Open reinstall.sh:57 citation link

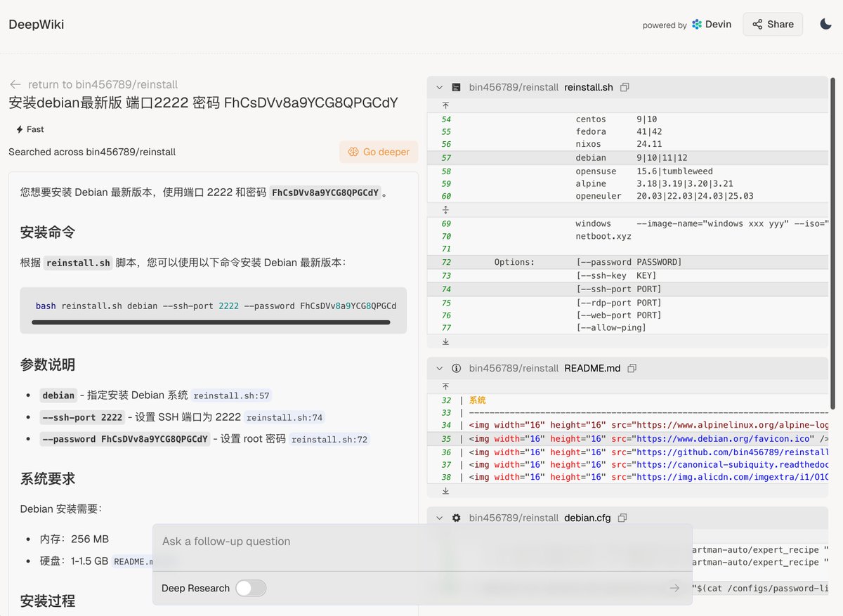click(x=232, y=395)
